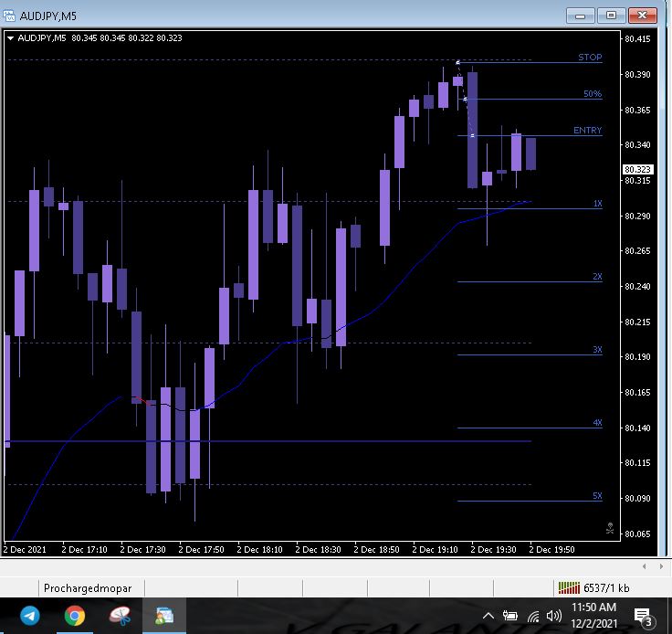Open Google Chrome from the taskbar
672x634 pixels.
tap(75, 616)
